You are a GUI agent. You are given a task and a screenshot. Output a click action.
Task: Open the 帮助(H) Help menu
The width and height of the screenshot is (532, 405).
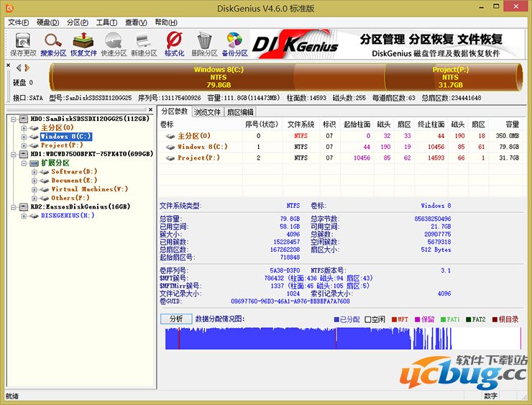[x=166, y=22]
